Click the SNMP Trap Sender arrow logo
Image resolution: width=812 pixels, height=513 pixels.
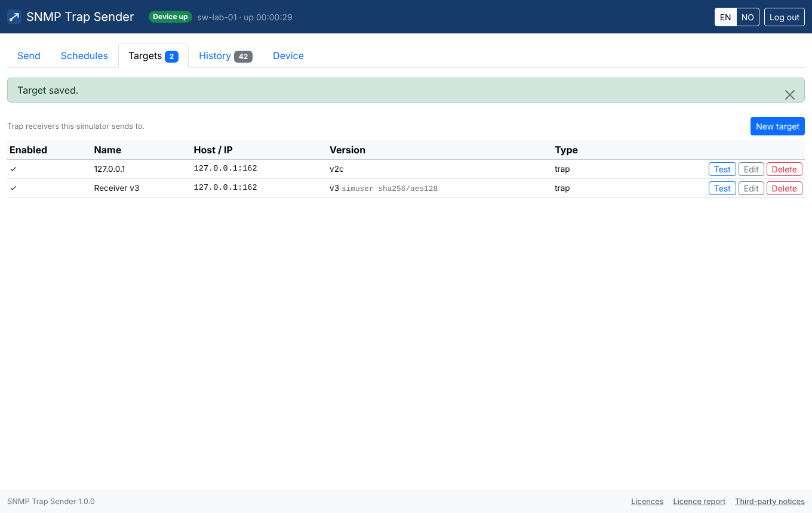coord(14,17)
